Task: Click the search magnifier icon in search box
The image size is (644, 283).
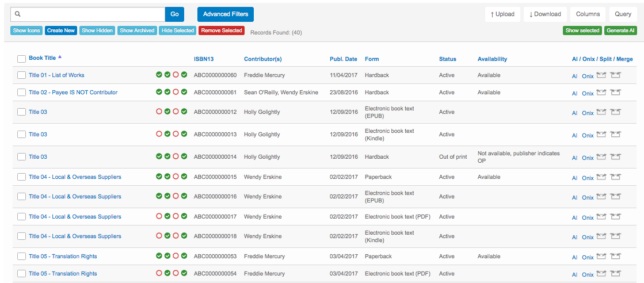Action: click(x=18, y=14)
